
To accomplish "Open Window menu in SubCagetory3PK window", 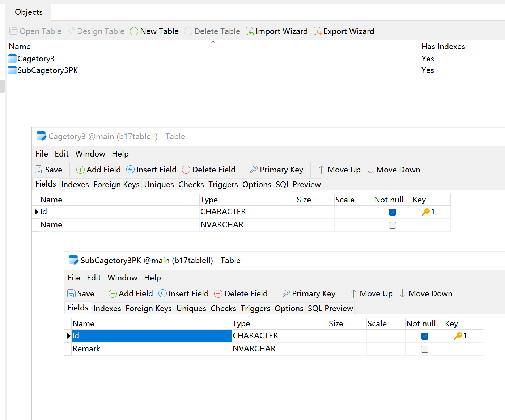I will click(122, 278).
